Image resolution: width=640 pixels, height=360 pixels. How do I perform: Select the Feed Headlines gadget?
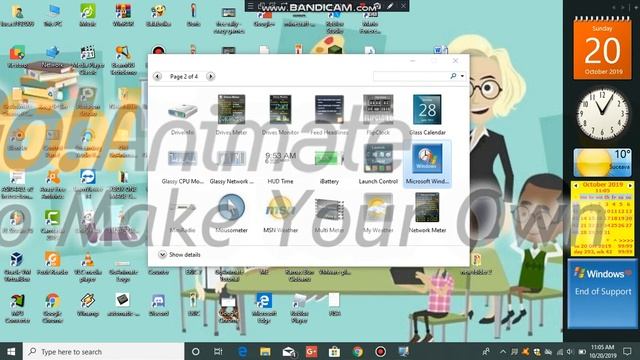(x=329, y=115)
